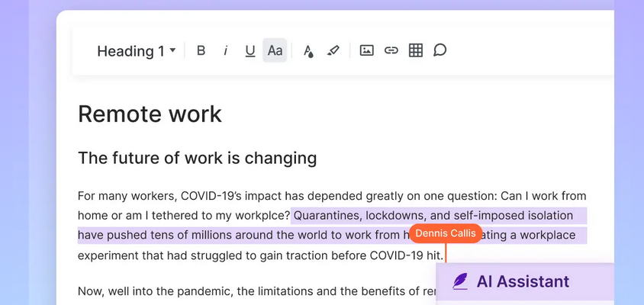Click the subheading 'The future of work is changing'
The height and width of the screenshot is (305, 644).
(x=197, y=158)
